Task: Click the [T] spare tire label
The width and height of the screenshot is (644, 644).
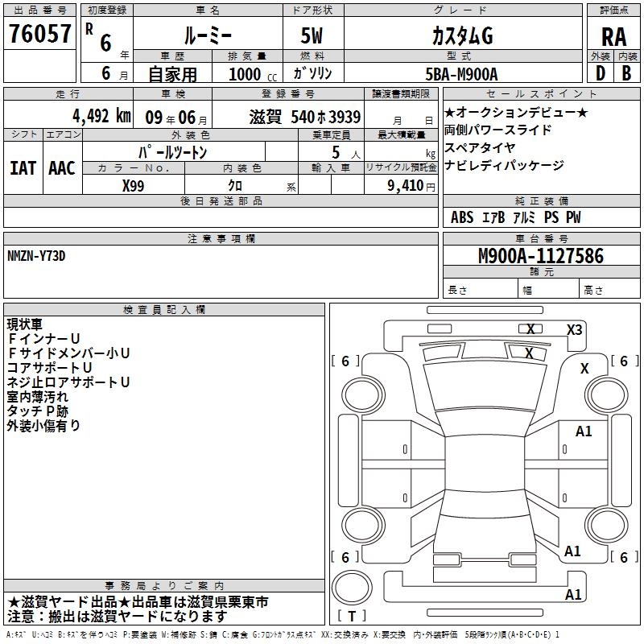Action: [x=352, y=616]
